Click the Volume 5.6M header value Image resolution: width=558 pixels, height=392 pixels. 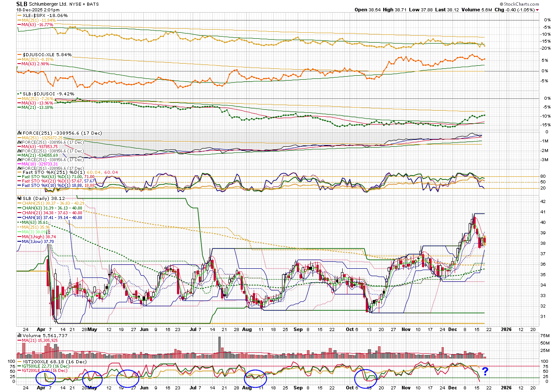(477, 10)
